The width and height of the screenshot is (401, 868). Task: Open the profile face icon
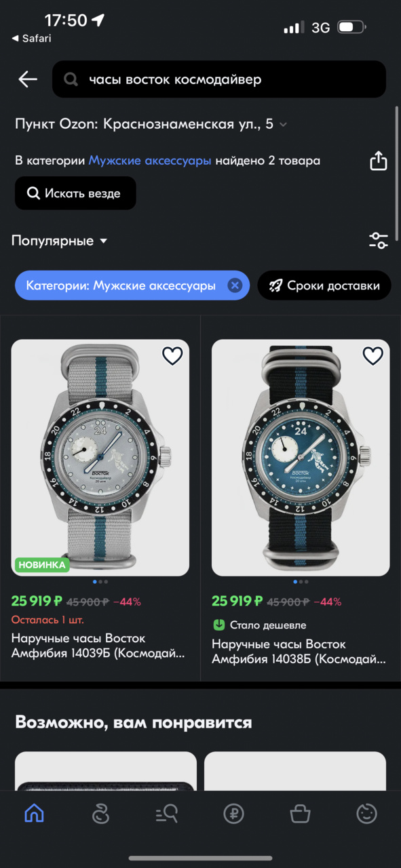(x=366, y=813)
